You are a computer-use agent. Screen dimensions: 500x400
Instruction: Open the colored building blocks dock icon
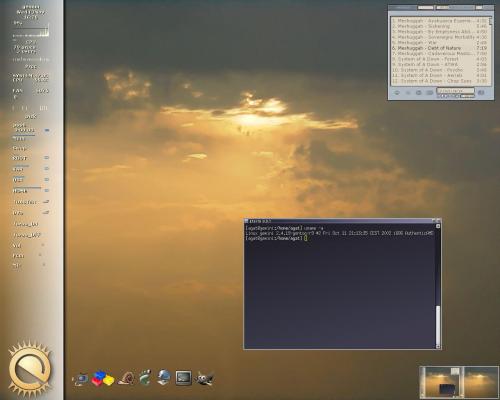(103, 378)
